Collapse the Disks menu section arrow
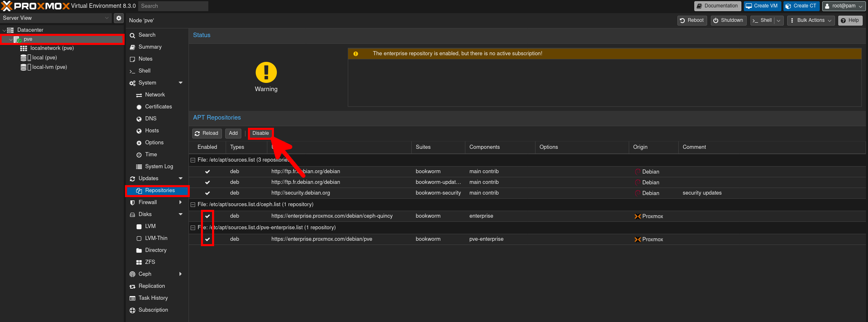 pyautogui.click(x=181, y=214)
